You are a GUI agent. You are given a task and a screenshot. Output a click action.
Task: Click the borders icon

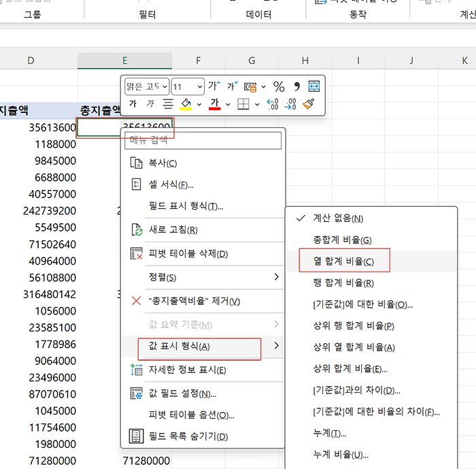tap(243, 104)
